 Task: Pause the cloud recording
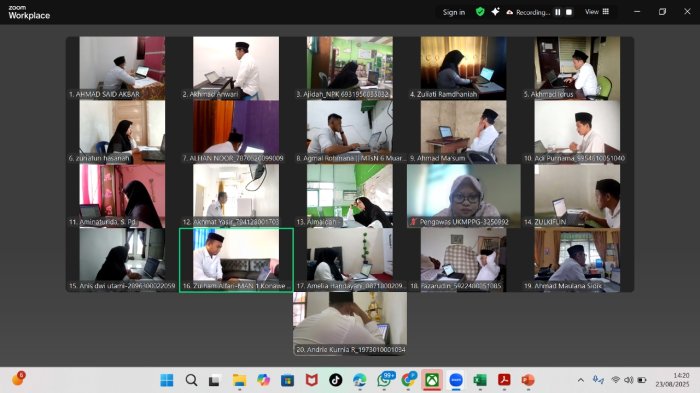coord(558,13)
